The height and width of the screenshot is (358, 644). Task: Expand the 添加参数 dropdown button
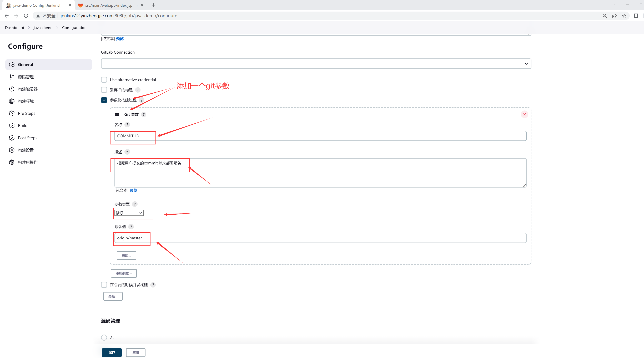pos(124,273)
